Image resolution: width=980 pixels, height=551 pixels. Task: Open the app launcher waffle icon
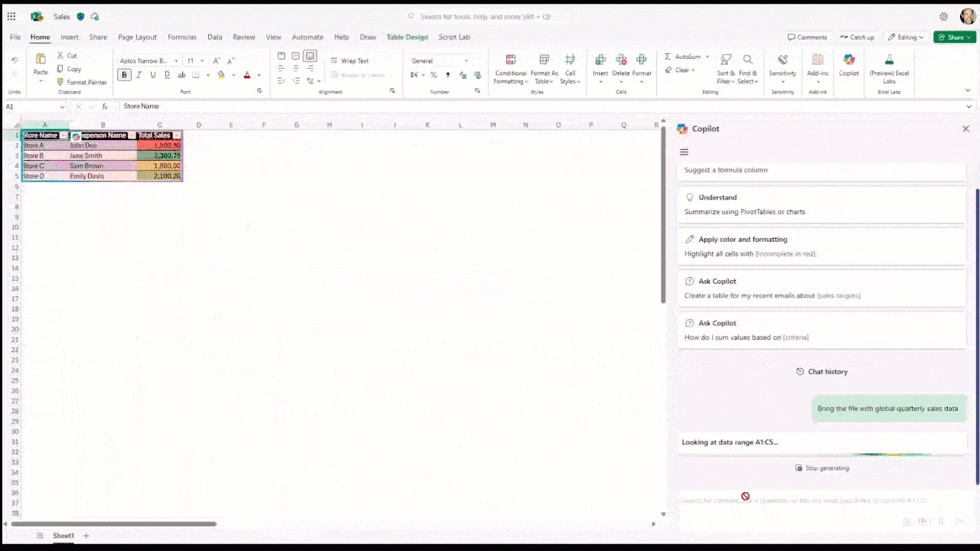[x=11, y=16]
